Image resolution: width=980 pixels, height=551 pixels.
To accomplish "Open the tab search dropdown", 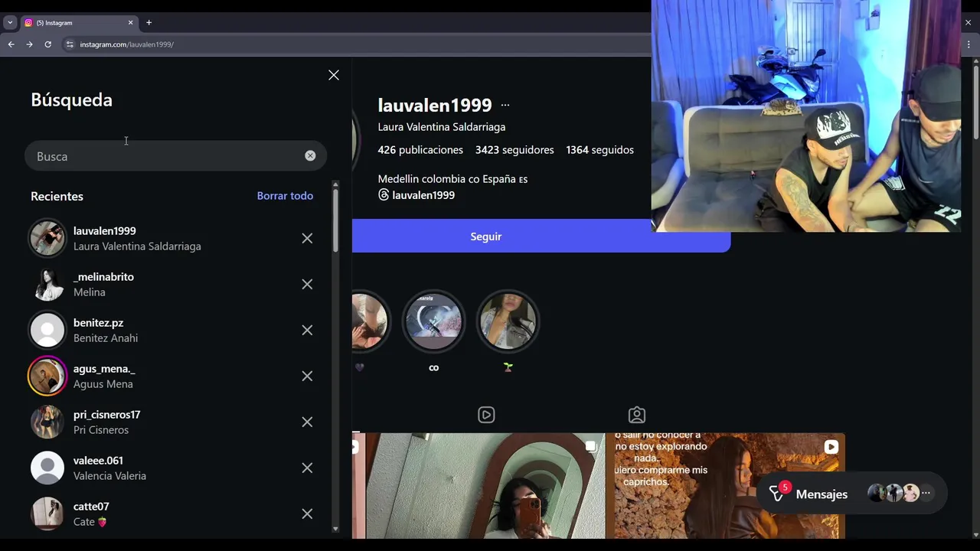I will [x=10, y=23].
